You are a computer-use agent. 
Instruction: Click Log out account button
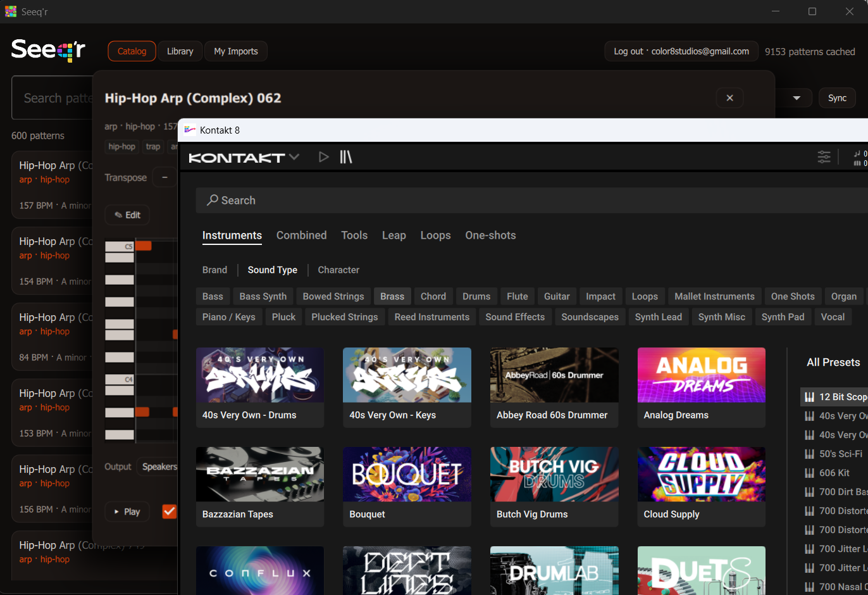681,51
